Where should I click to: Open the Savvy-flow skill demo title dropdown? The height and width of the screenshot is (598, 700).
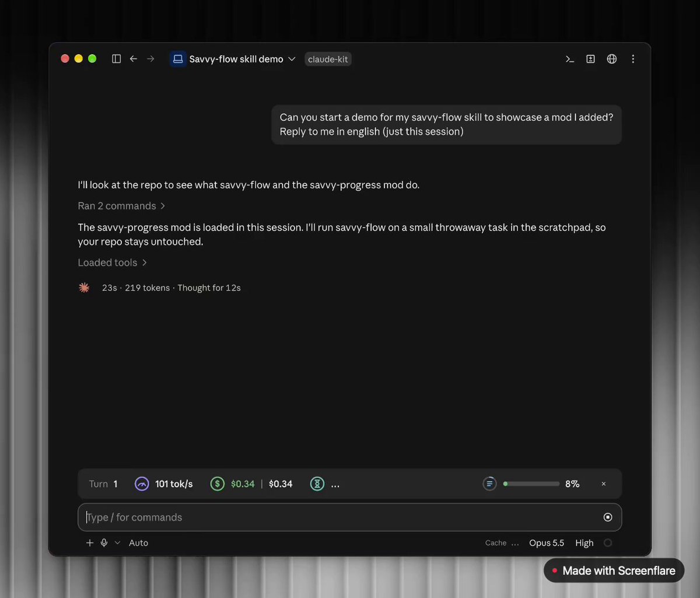(x=242, y=59)
